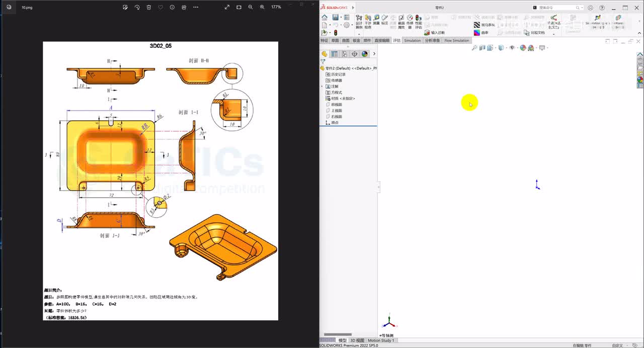Open the 分析准备 Analysis Preparation tab

[432, 40]
